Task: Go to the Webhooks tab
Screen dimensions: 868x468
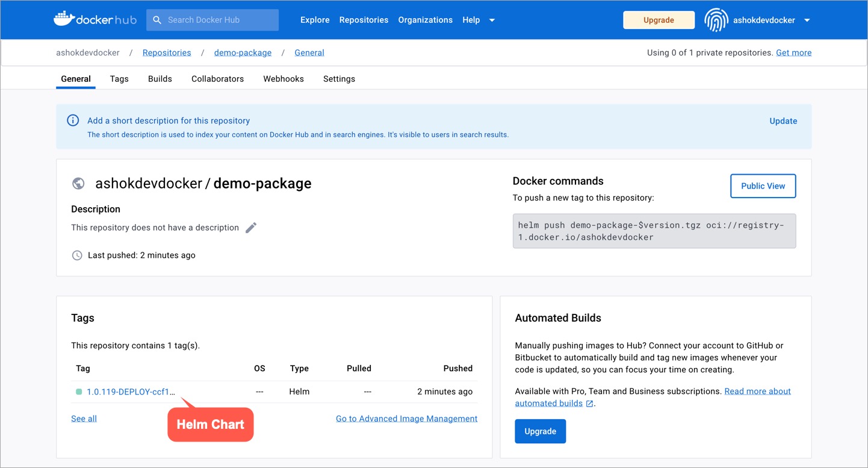Action: [284, 79]
